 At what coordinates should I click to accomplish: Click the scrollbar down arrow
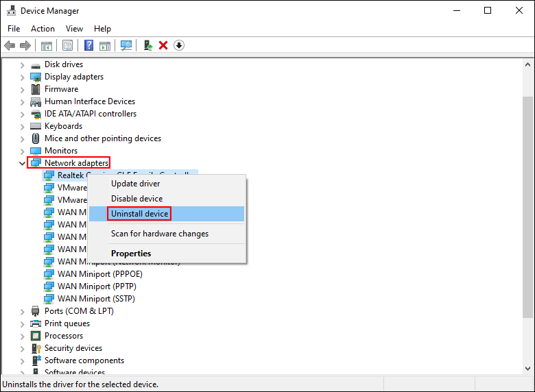(x=528, y=369)
